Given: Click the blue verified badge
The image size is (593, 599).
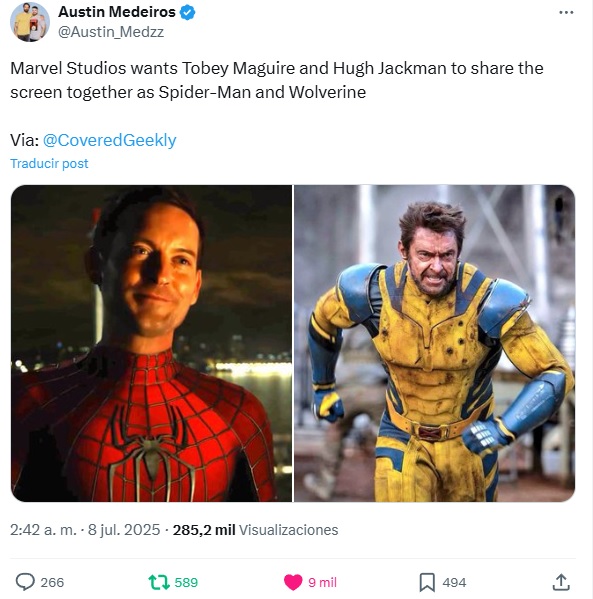Looking at the screenshot, I should tap(187, 13).
